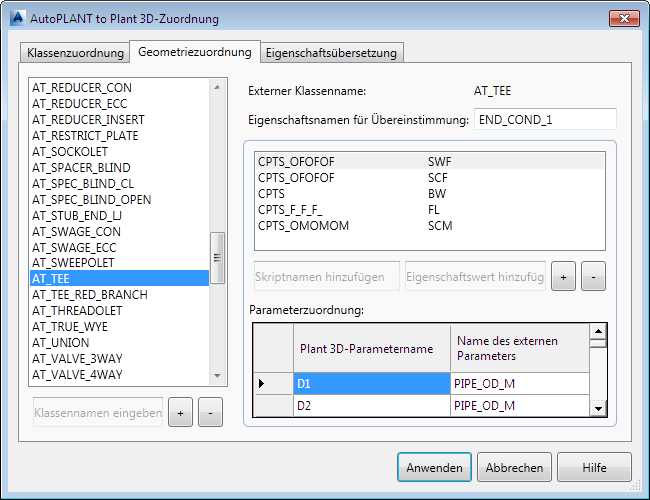Select AT_VALVE_4WAY in the class list
The height and width of the screenshot is (500, 650).
(x=119, y=374)
